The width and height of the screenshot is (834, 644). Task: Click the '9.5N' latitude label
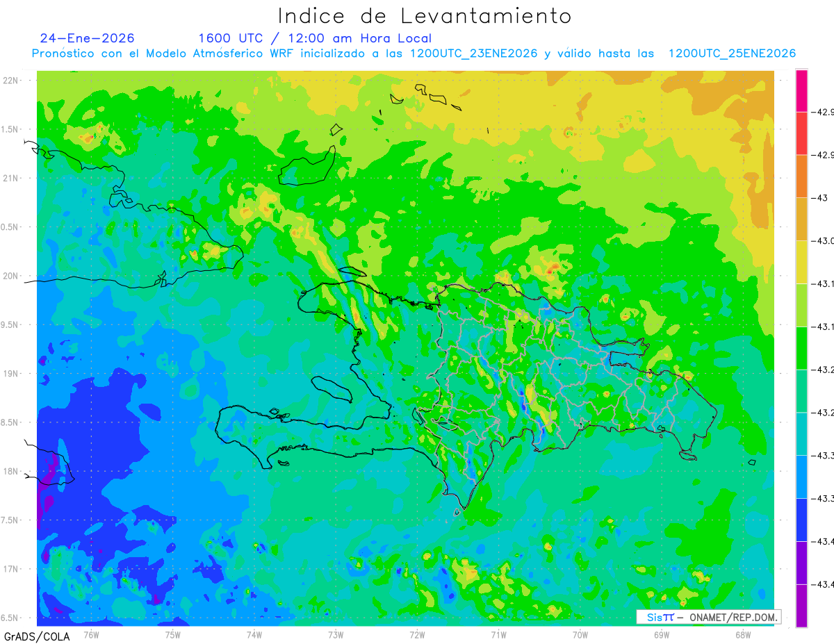pyautogui.click(x=10, y=324)
